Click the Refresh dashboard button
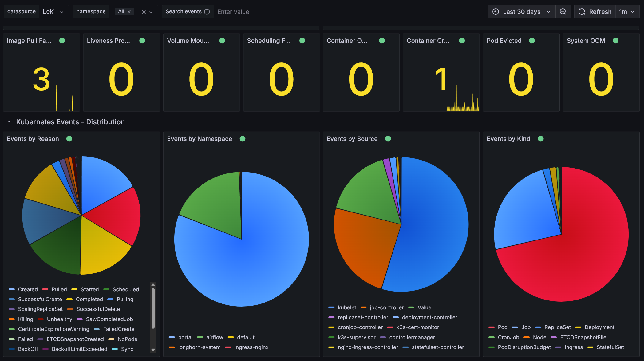 pyautogui.click(x=595, y=12)
